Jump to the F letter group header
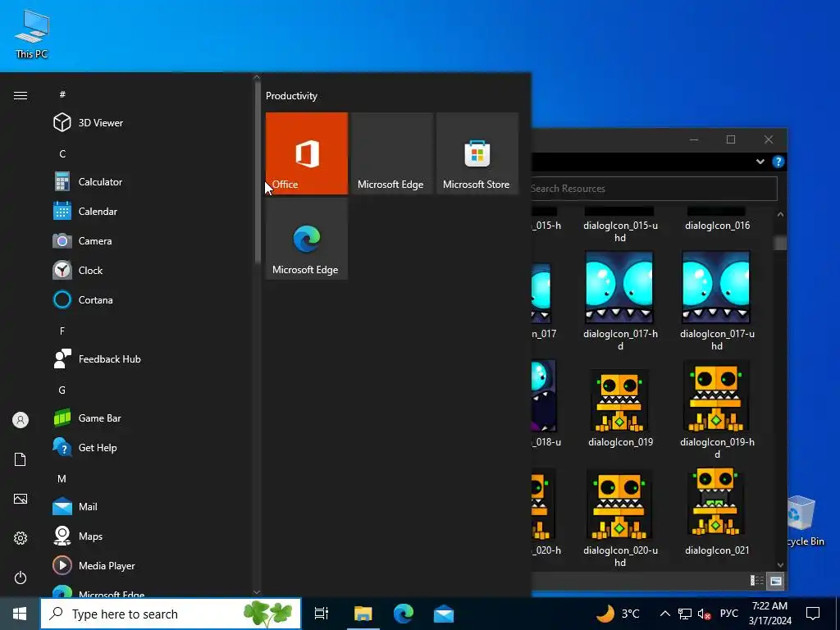This screenshot has height=630, width=840. click(x=62, y=331)
